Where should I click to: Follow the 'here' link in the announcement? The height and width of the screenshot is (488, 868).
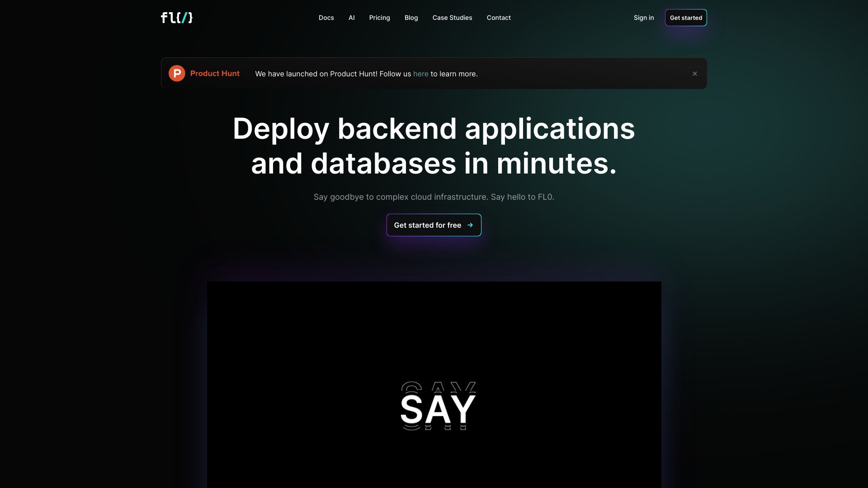(x=420, y=74)
